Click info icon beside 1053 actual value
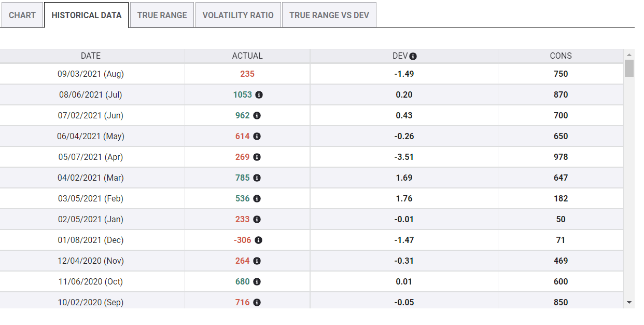The height and width of the screenshot is (325, 644). 259,95
